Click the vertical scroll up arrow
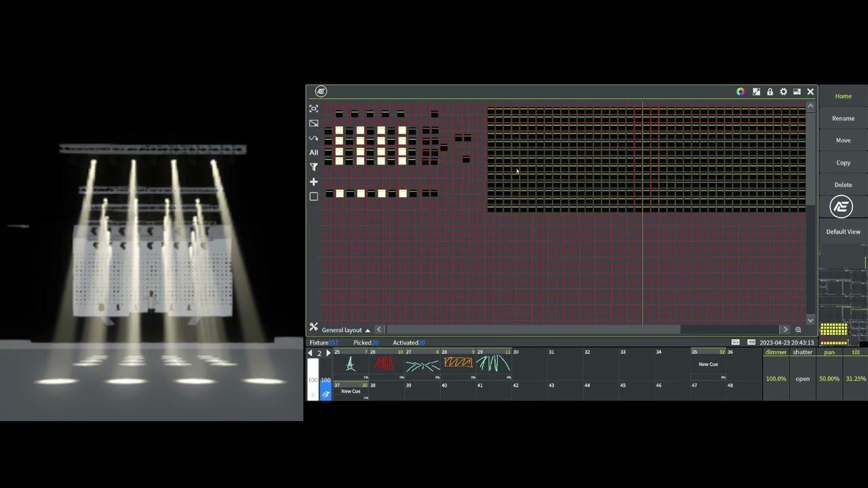Viewport: 868px width, 488px height. click(x=810, y=106)
